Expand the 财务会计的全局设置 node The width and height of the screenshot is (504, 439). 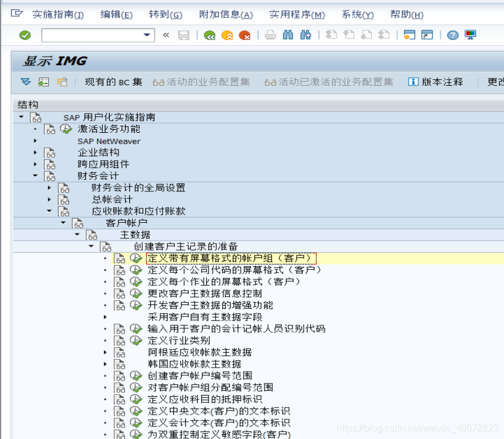pos(49,188)
